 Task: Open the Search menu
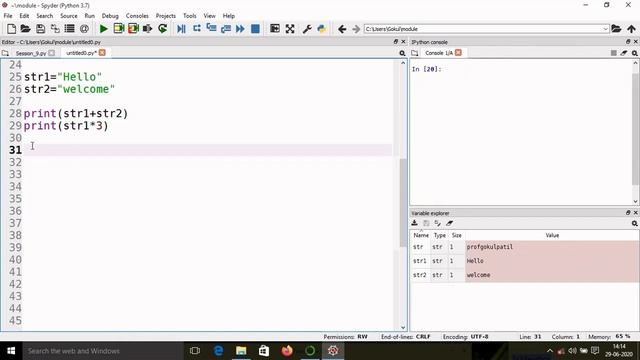click(44, 16)
